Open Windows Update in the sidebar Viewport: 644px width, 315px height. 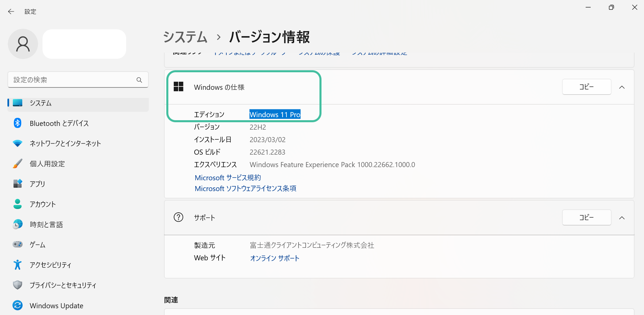pos(56,306)
